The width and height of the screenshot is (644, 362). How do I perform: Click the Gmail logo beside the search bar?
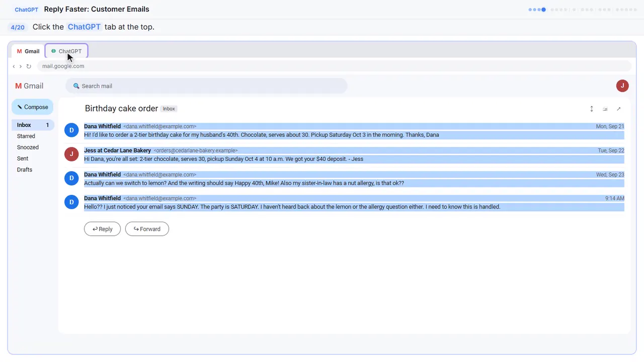pos(29,86)
